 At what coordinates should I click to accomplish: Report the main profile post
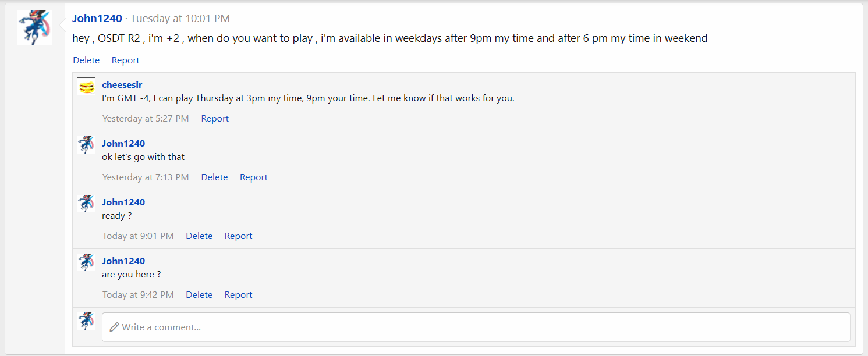point(125,60)
